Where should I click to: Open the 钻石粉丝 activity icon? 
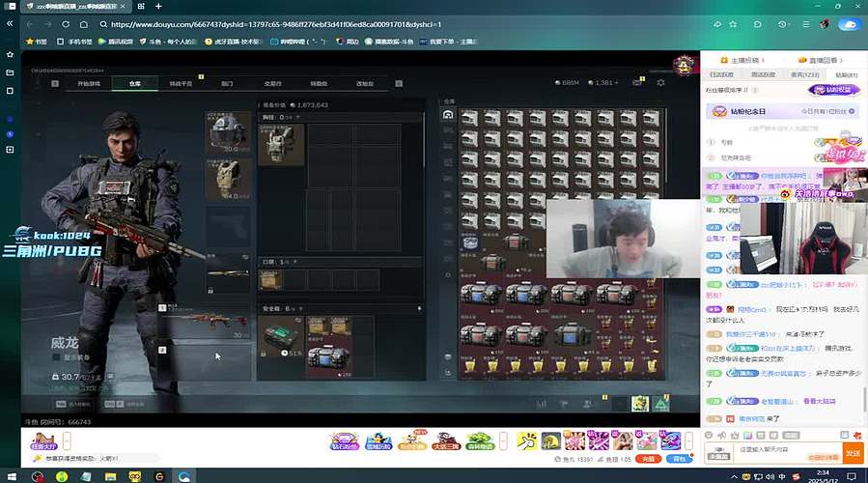[x=345, y=440]
